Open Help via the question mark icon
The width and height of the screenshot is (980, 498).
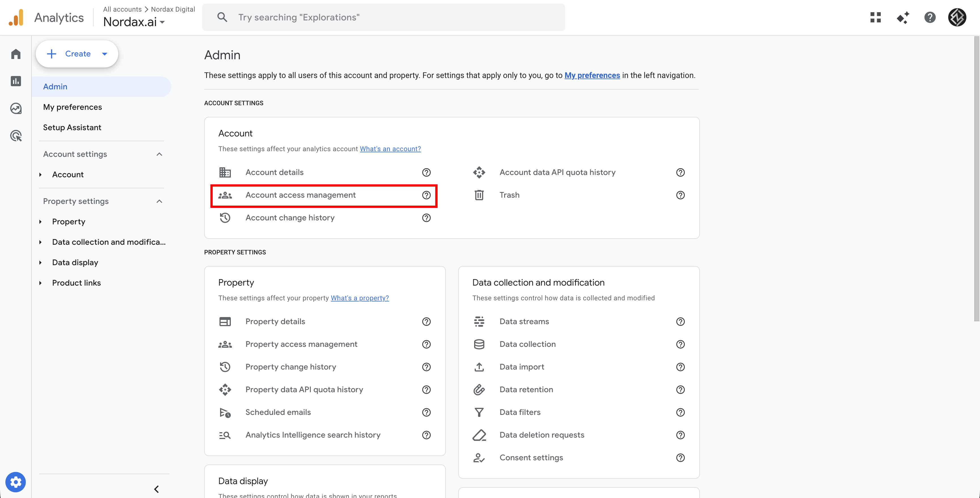(930, 17)
